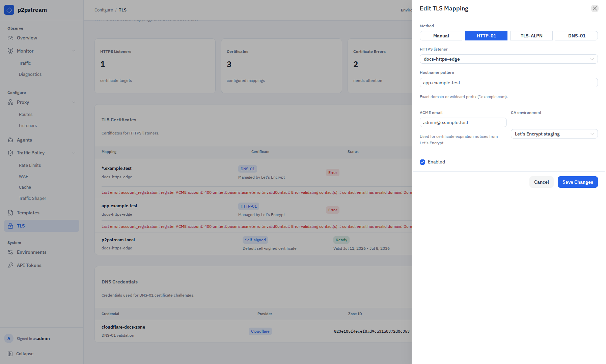
Task: Click the Overview gauge icon
Action: (10, 38)
